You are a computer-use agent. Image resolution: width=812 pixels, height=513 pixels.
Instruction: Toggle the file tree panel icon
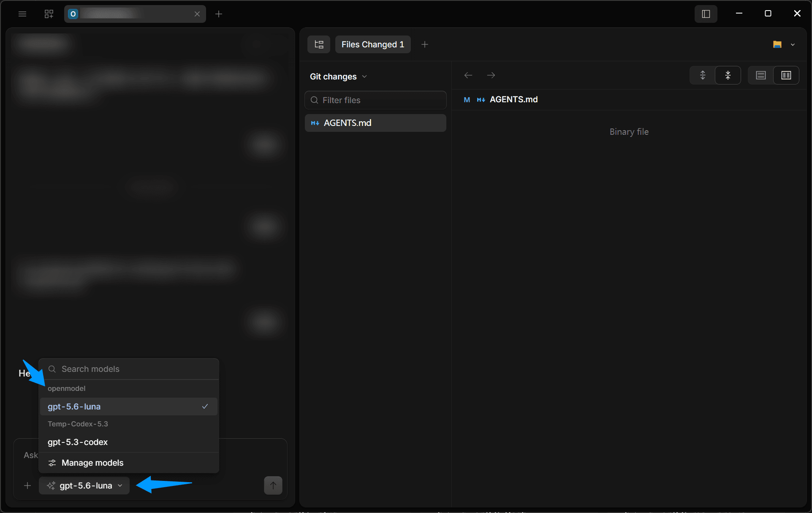point(319,44)
